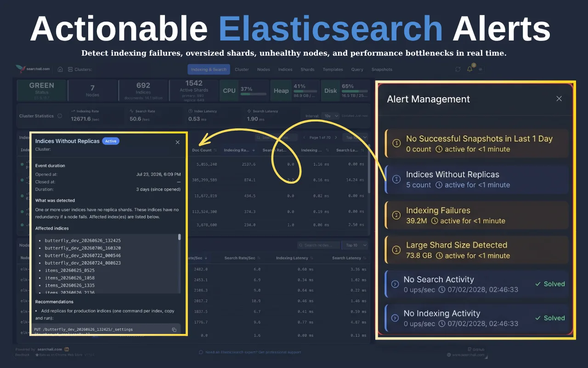Sort nodes by Indexing Latency
Image resolution: width=588 pixels, height=368 pixels.
(x=294, y=258)
